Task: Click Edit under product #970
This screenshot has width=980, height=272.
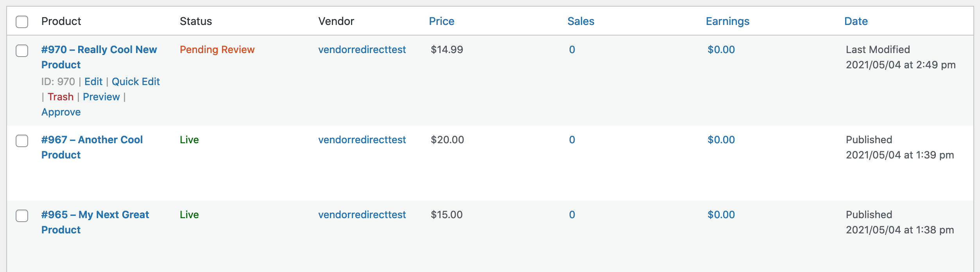Action: coord(93,82)
